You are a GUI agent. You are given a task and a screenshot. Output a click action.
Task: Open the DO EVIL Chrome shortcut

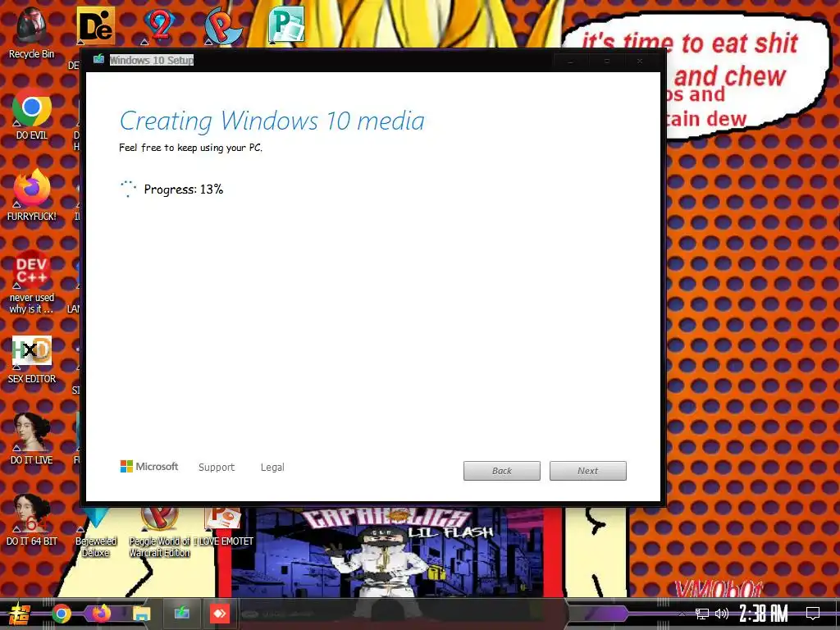coord(32,113)
